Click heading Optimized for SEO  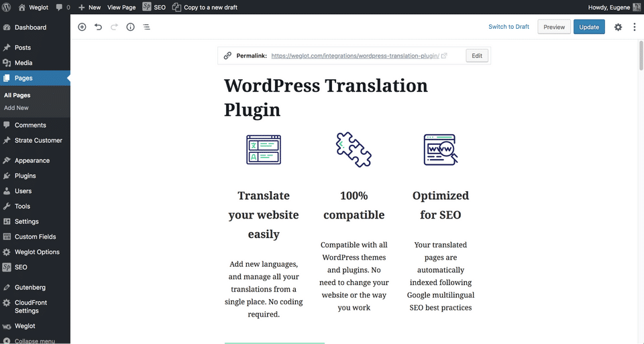[x=441, y=205]
